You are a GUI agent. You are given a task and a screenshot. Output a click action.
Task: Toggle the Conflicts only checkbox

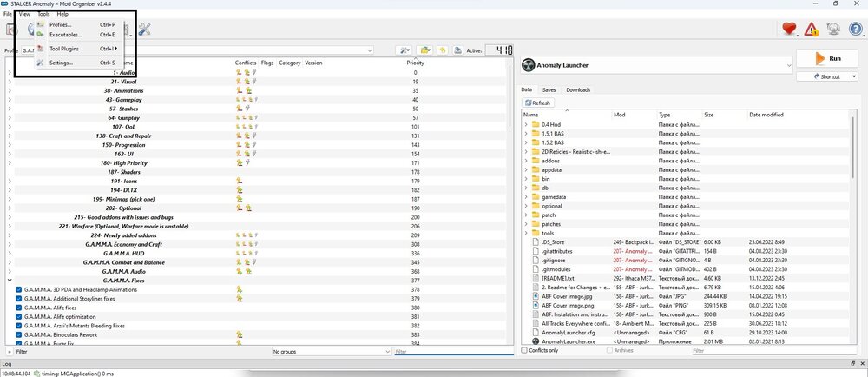525,351
